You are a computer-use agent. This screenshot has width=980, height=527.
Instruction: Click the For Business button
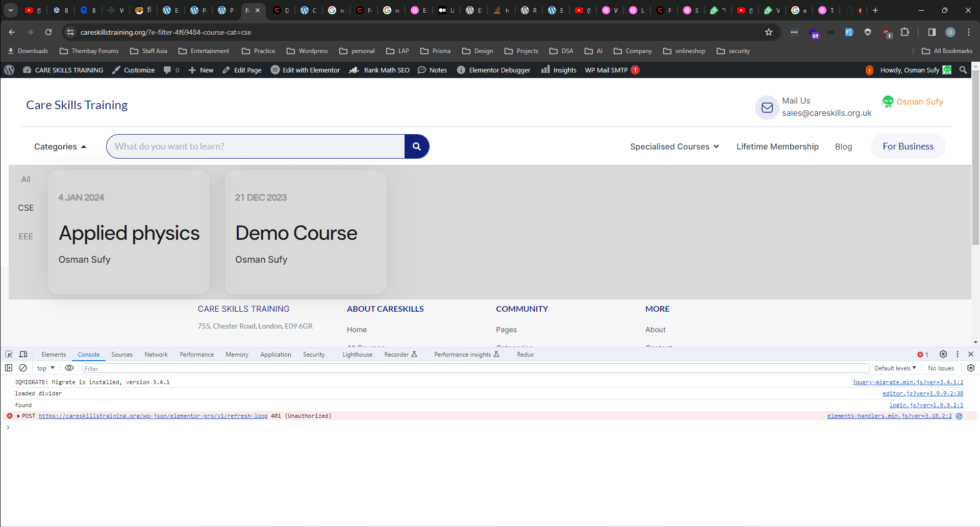click(908, 146)
